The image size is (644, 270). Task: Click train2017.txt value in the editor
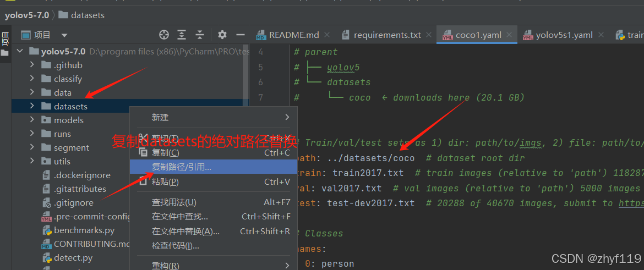click(368, 173)
